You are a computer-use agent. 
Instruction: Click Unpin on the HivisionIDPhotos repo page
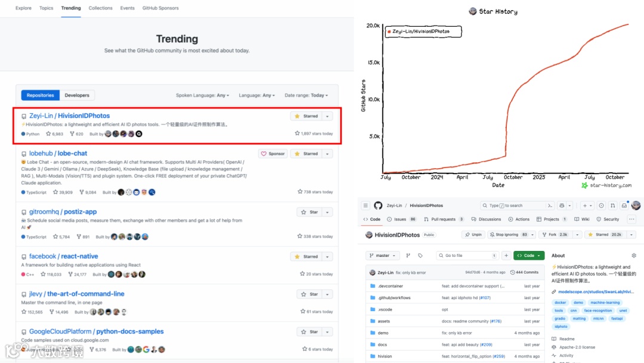tap(473, 234)
